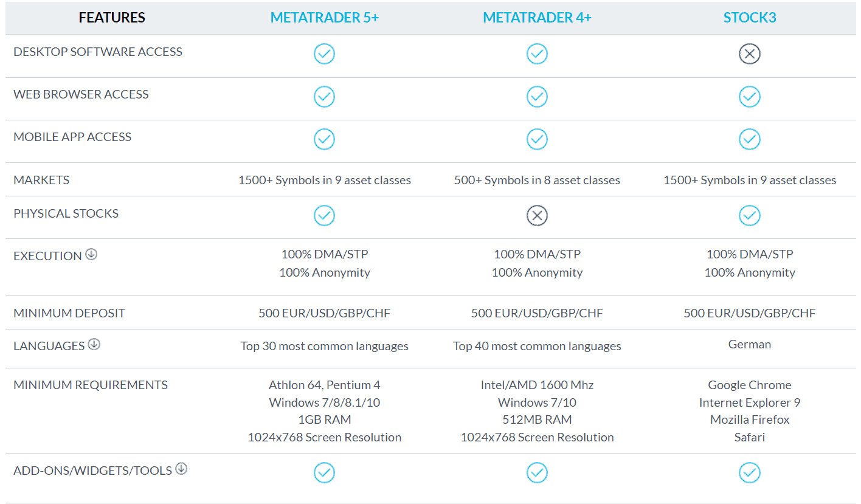Select the Minimum Deposit row label
Viewport: 861px width, 504px height.
click(x=69, y=313)
